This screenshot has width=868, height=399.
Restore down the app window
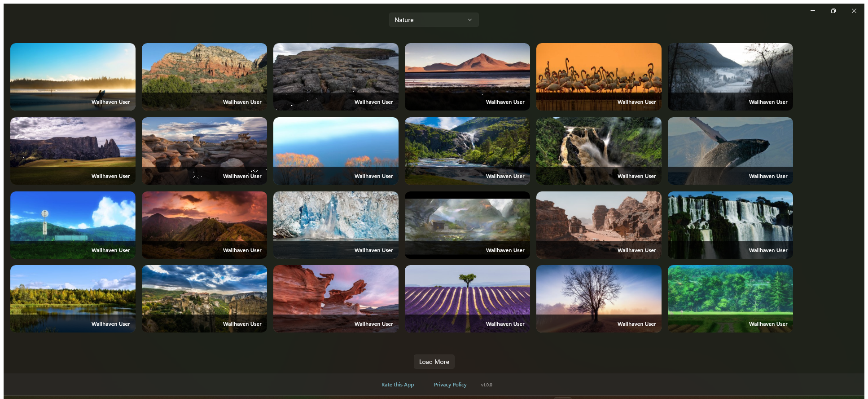[833, 11]
